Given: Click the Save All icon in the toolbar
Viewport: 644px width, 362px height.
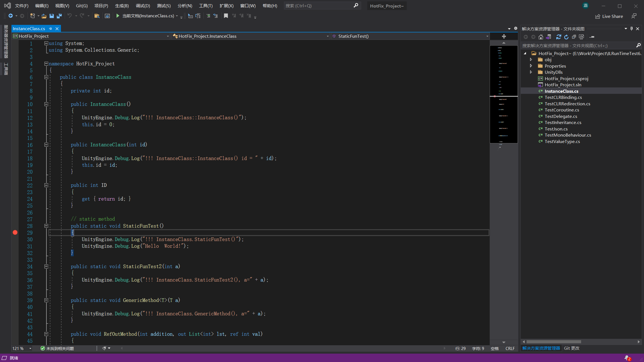Looking at the screenshot, I should click(59, 16).
